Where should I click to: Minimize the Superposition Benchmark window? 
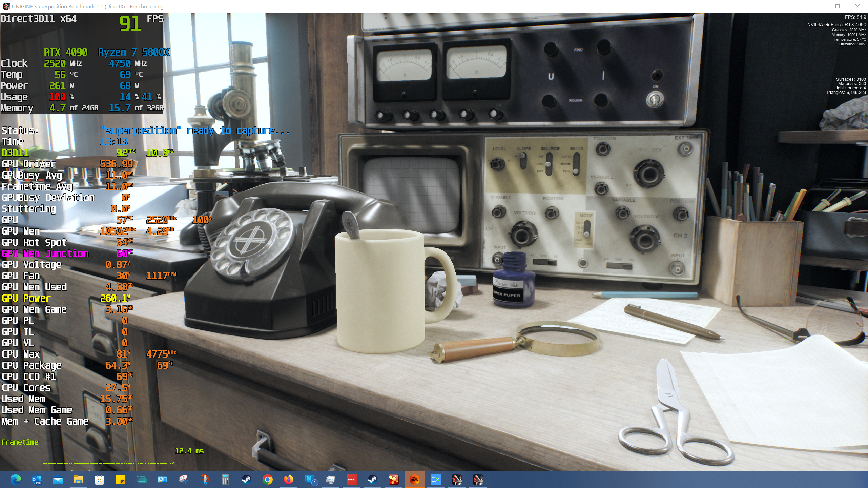click(x=818, y=6)
